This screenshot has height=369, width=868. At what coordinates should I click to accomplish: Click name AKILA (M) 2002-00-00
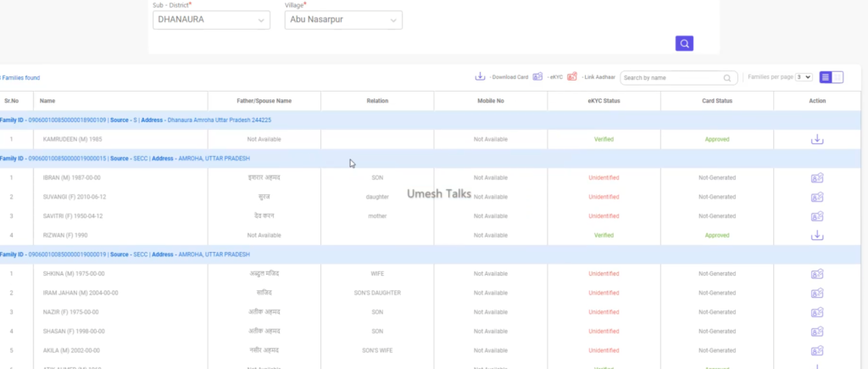click(x=71, y=350)
